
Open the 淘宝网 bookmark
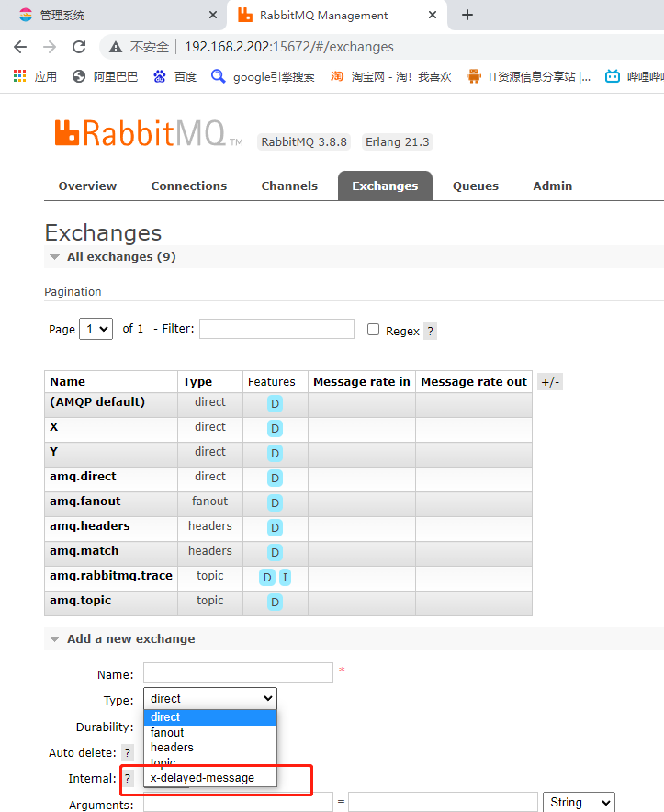tap(391, 76)
